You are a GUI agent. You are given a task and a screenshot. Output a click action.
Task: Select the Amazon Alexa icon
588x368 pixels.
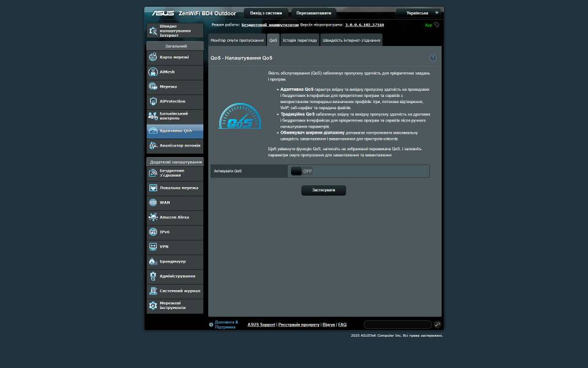pos(153,217)
